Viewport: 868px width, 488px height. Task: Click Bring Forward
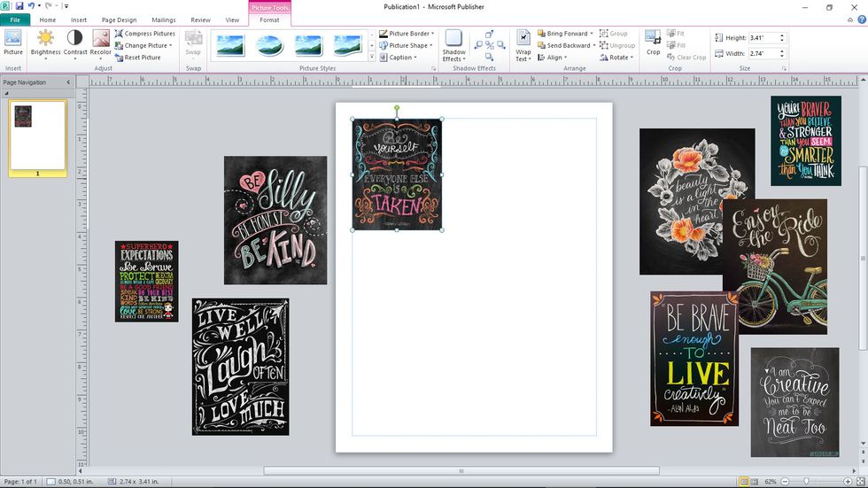click(562, 34)
